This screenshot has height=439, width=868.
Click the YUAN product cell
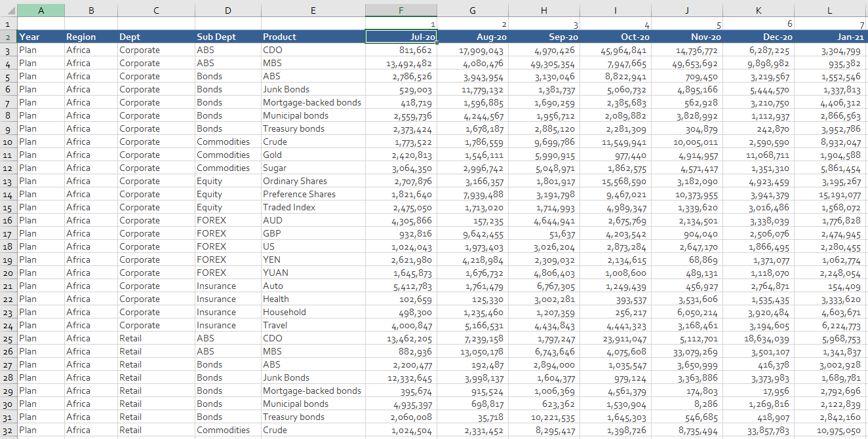pos(313,273)
